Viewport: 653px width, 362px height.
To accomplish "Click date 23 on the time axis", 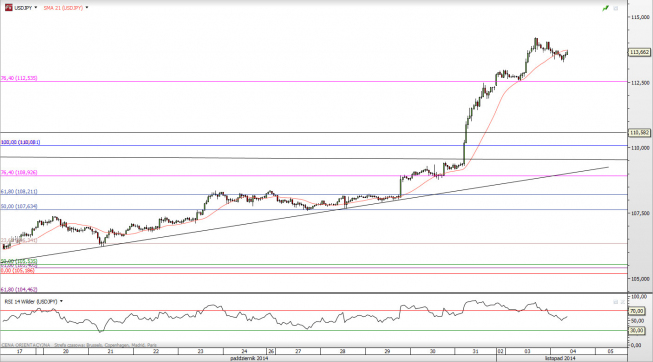I will coord(200,351).
